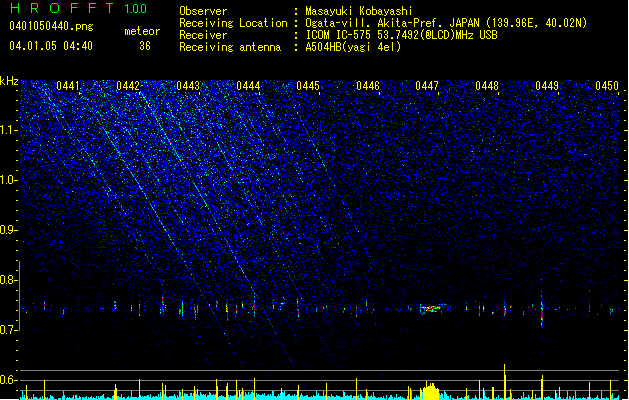This screenshot has height=400, width=629.
Task: Click the 'Receiver' field label
Action: 203,35
